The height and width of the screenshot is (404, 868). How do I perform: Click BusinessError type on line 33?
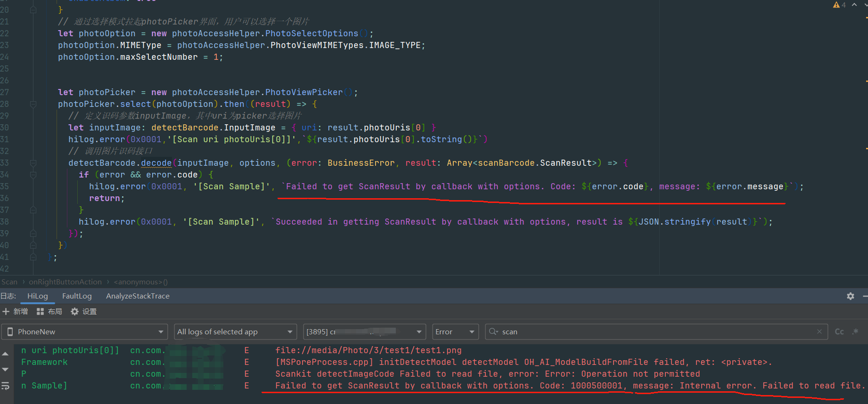(361, 163)
